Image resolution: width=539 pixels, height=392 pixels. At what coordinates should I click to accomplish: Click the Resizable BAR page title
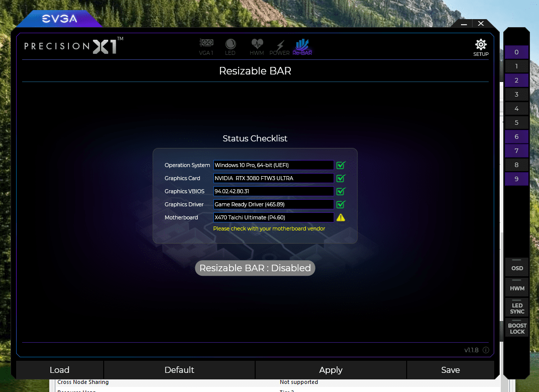(255, 71)
